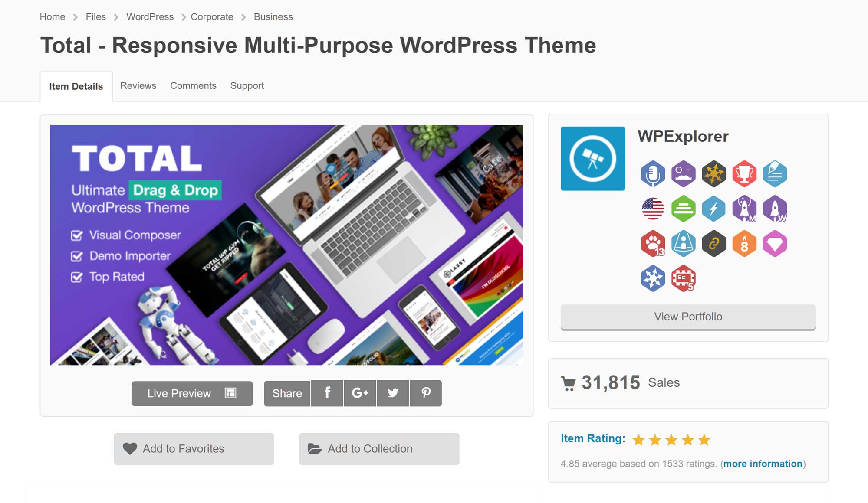
Task: Click the light blue quill document badge
Action: coord(775,174)
